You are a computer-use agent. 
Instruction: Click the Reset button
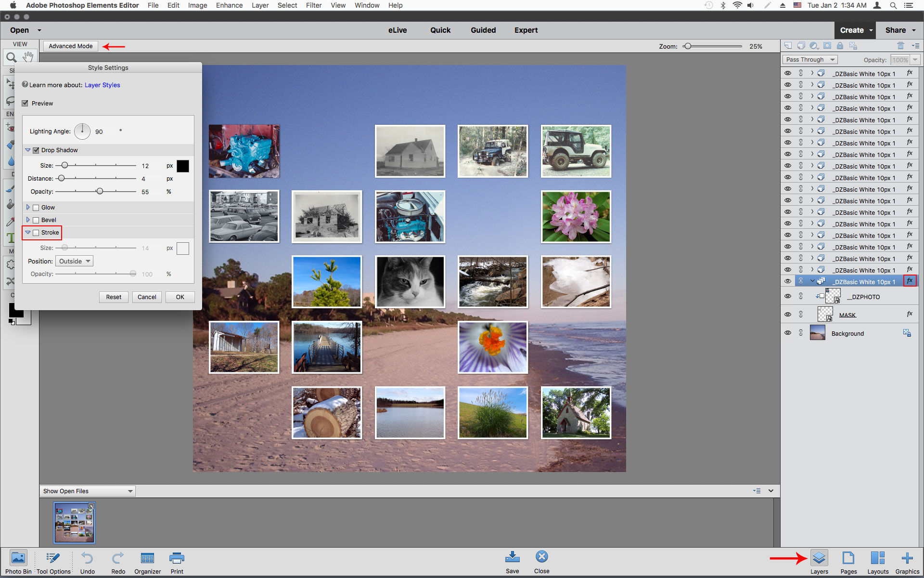pyautogui.click(x=113, y=296)
